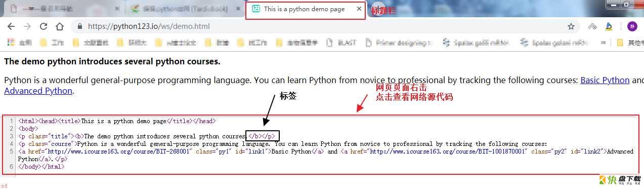
Task: Open the 'Primer designing' bookmark
Action: [x=400, y=43]
